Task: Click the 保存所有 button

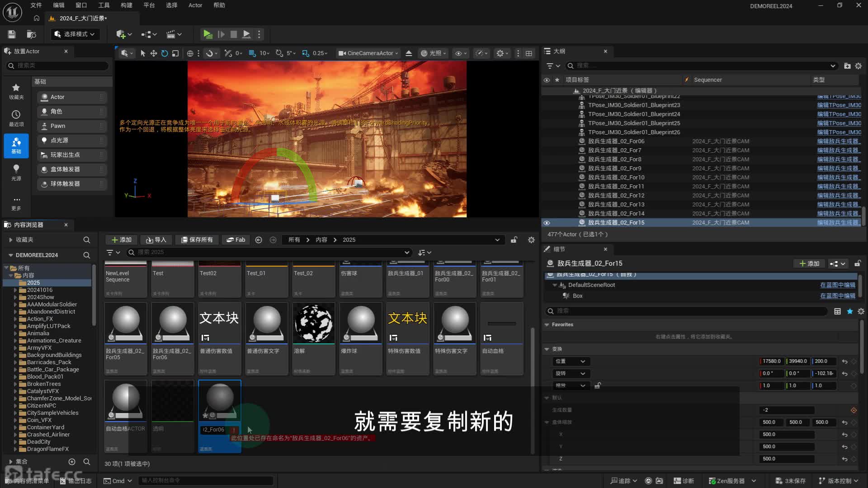Action: pos(197,240)
